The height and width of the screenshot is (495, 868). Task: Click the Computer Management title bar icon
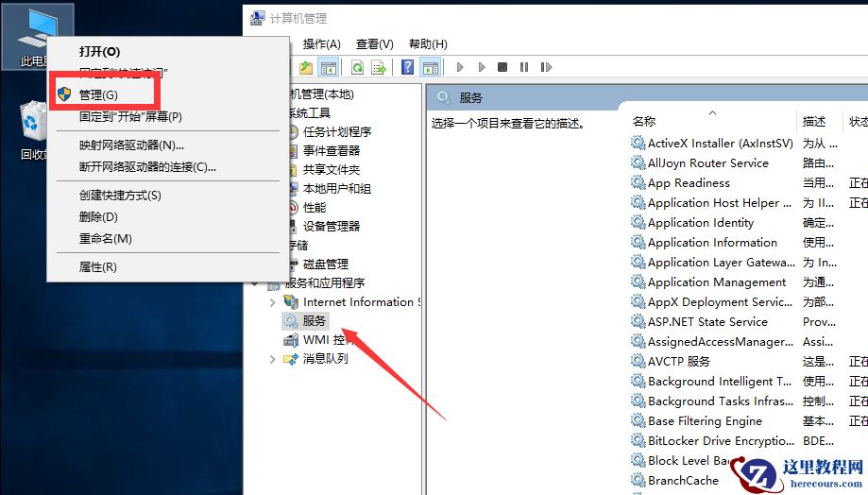(x=258, y=18)
